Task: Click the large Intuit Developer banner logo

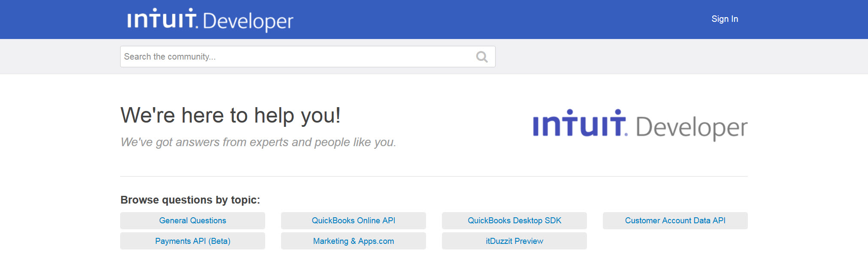Action: pos(640,125)
